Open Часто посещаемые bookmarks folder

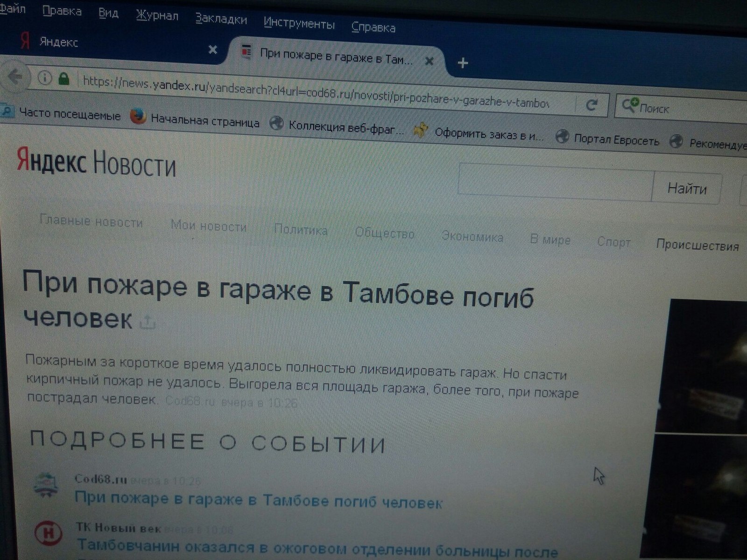point(61,113)
